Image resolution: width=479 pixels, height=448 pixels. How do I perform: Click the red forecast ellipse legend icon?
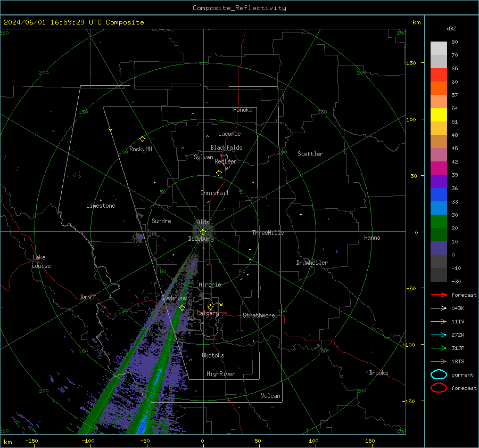click(439, 388)
